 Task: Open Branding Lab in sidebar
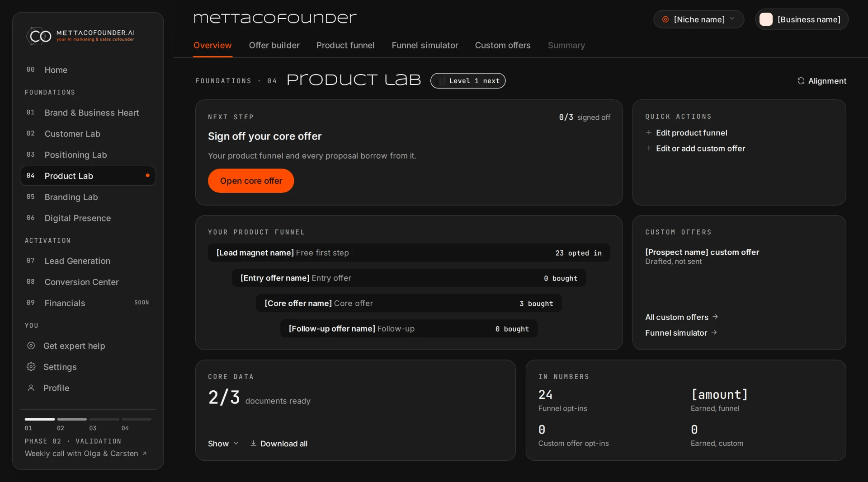click(88, 197)
